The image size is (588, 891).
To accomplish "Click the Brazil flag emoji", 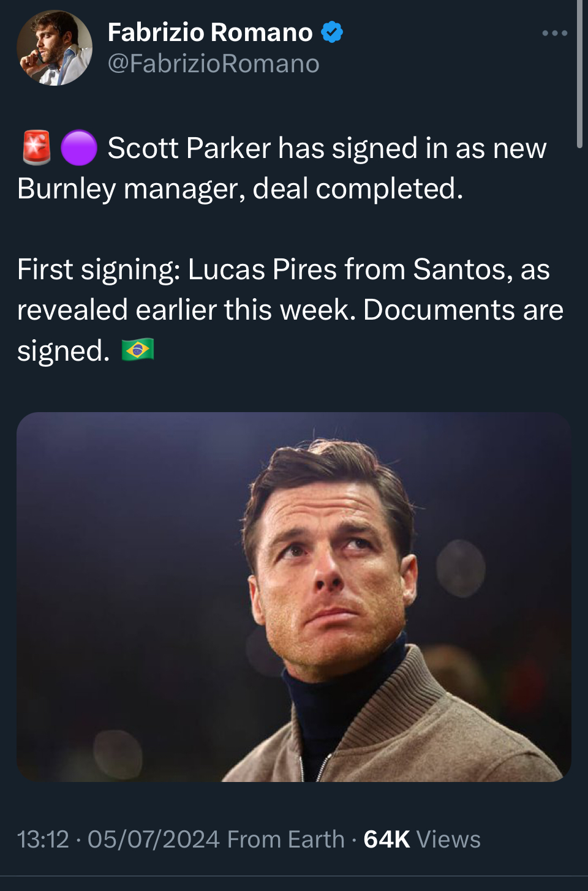I will click(138, 350).
